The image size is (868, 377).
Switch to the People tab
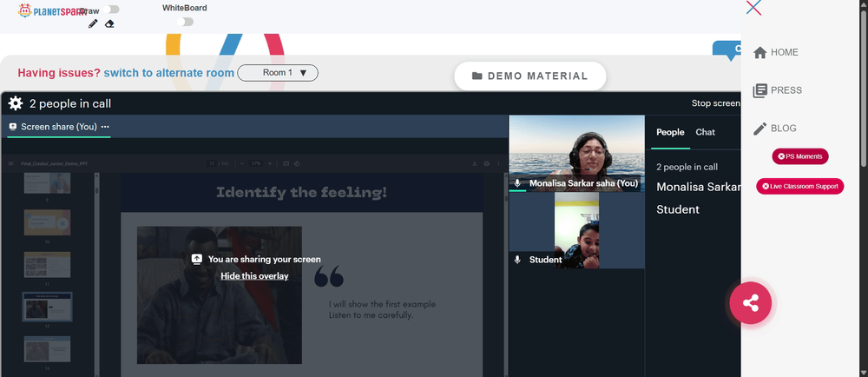click(670, 132)
